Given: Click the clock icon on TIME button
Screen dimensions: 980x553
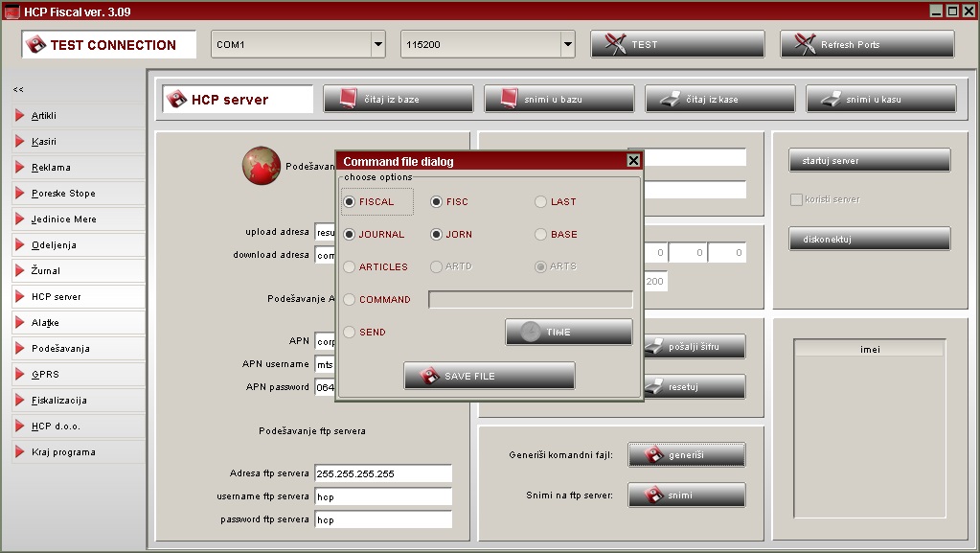Looking at the screenshot, I should click(531, 332).
